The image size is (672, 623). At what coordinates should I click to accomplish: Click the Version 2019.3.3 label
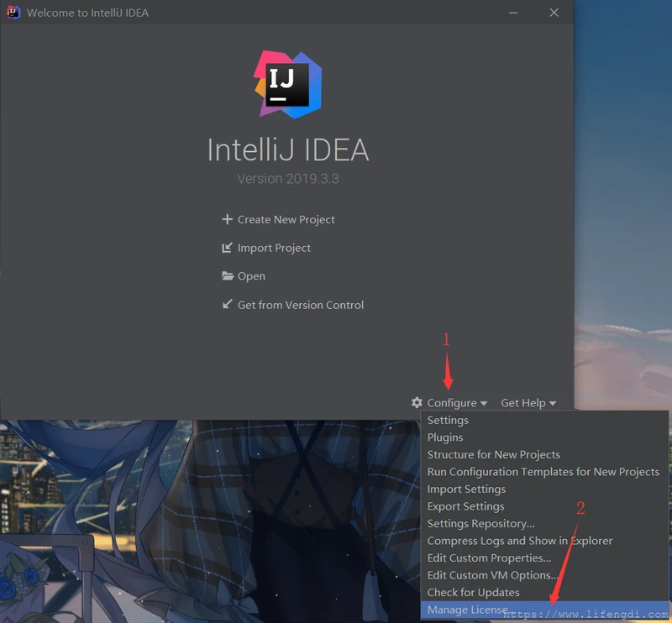click(288, 178)
